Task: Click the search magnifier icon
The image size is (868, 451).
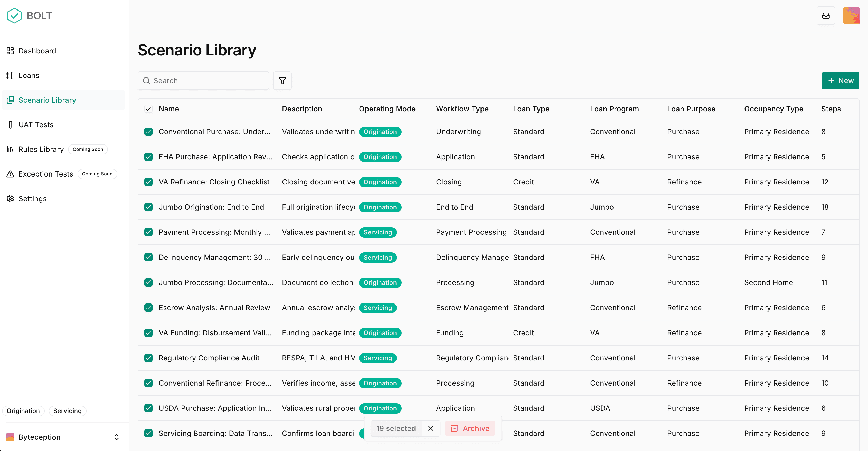Action: click(x=146, y=81)
